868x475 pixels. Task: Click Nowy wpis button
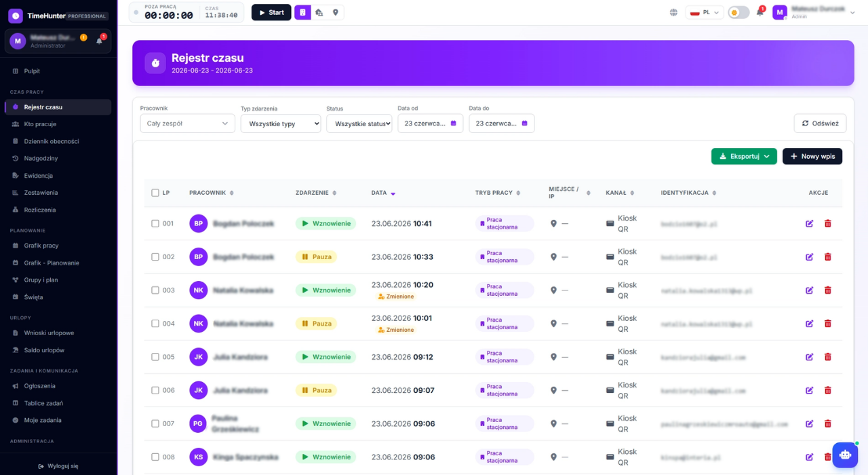click(812, 156)
